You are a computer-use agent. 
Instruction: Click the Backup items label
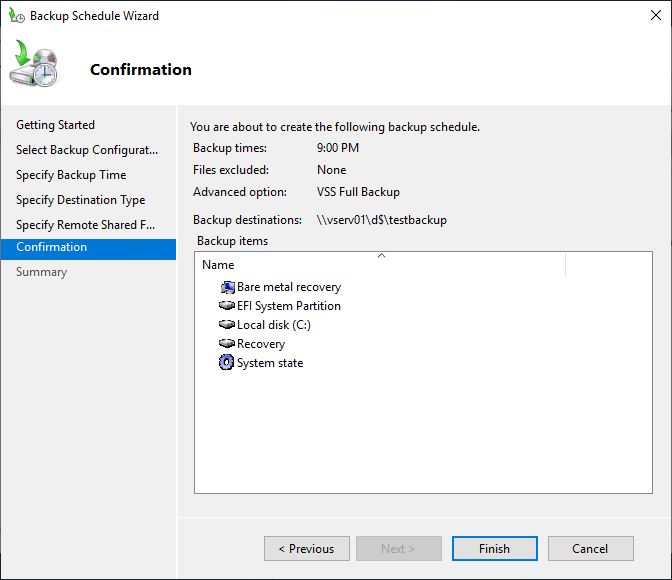point(232,241)
